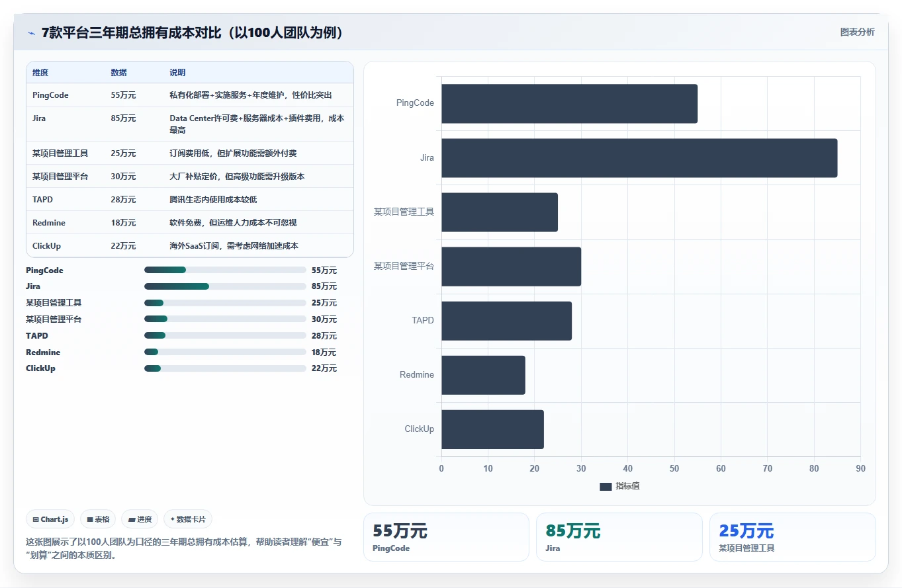Click the 软件免费 description for Redmine
The image size is (902, 588).
pos(233,223)
